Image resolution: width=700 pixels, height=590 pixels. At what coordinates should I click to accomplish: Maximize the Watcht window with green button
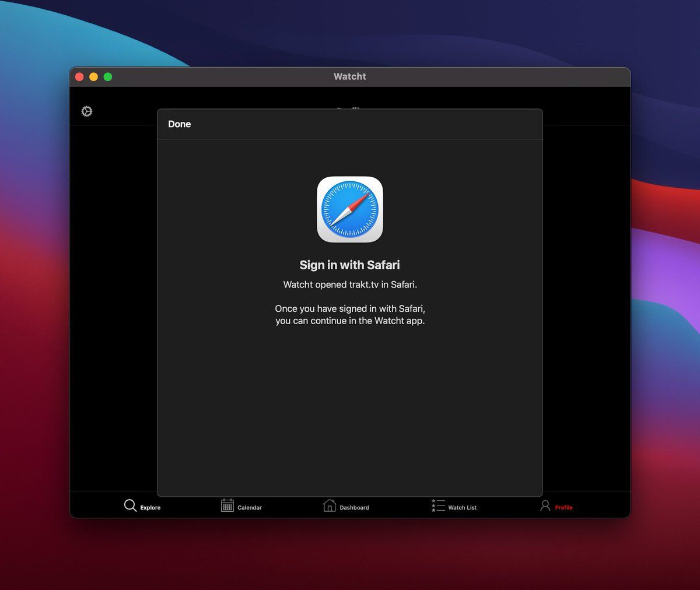point(108,77)
